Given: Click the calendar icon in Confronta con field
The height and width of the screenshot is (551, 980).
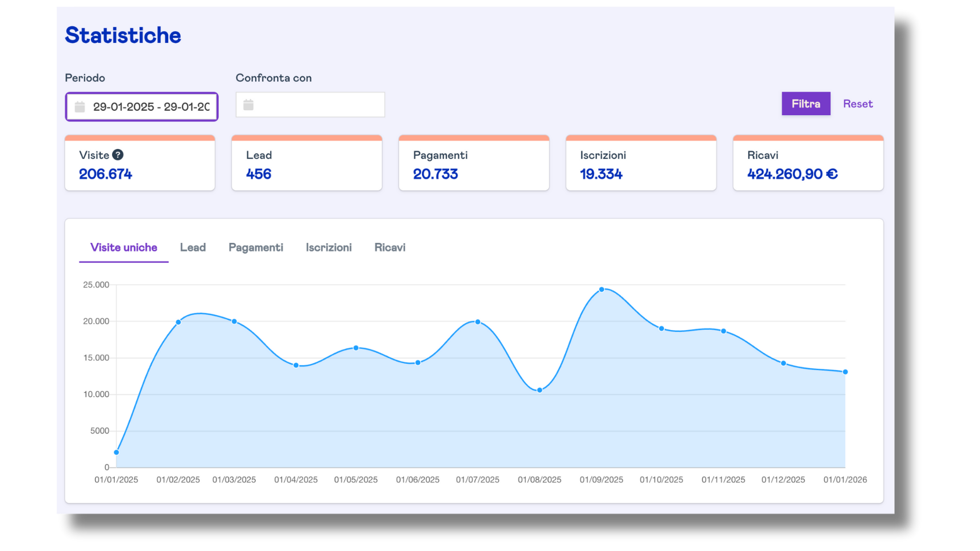Looking at the screenshot, I should pos(249,105).
